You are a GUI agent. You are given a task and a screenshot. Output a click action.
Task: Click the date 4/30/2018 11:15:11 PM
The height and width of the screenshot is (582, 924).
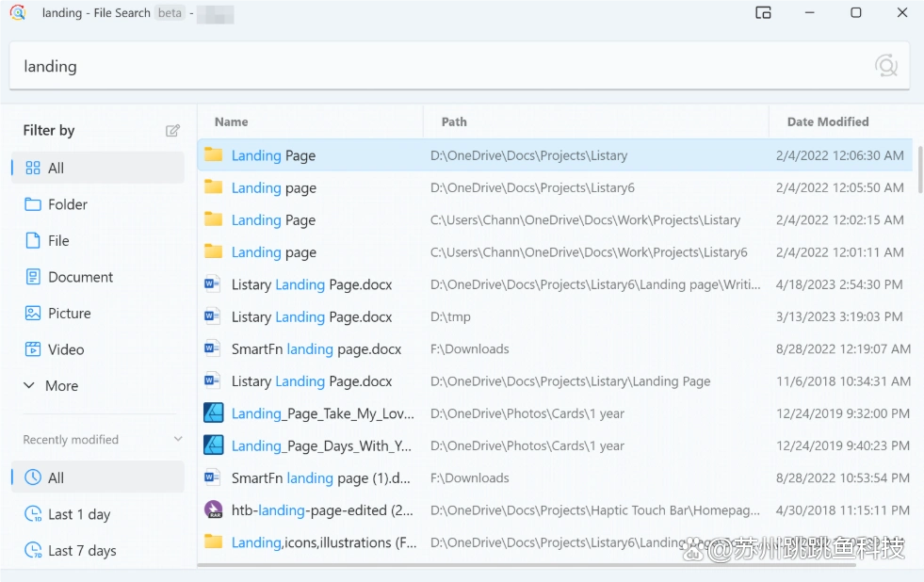point(843,510)
